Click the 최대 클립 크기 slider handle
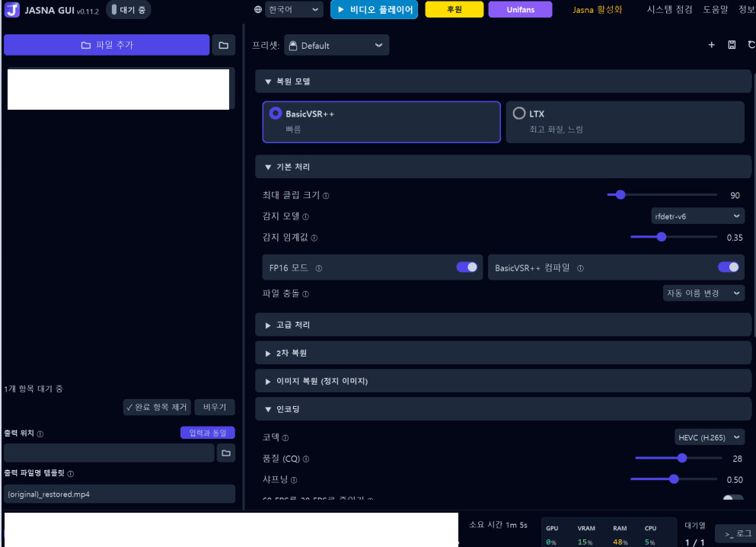 tap(620, 195)
